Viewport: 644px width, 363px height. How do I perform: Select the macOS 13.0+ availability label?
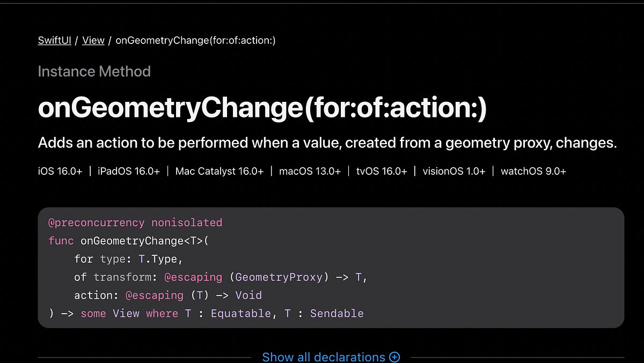pos(310,171)
